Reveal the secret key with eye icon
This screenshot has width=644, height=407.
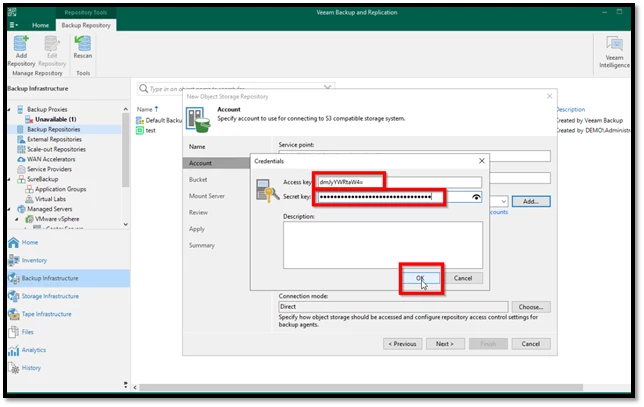tap(476, 197)
